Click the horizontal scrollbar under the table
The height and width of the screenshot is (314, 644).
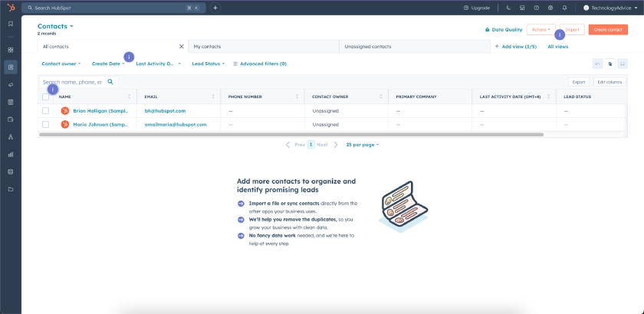coord(291,134)
